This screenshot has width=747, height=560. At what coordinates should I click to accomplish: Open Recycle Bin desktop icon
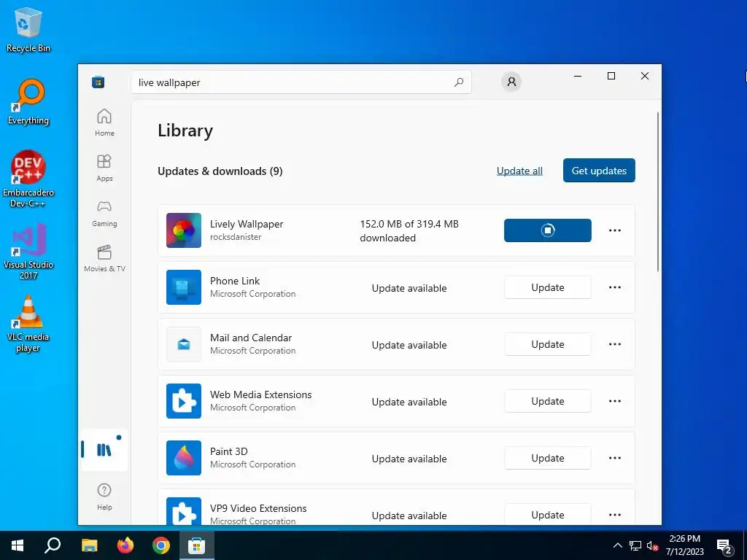tap(28, 31)
